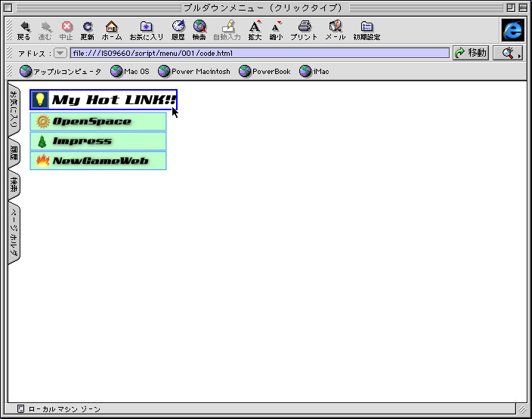Increase text size with 拡大 icon
Screen dimensions: 532x419
[255, 29]
